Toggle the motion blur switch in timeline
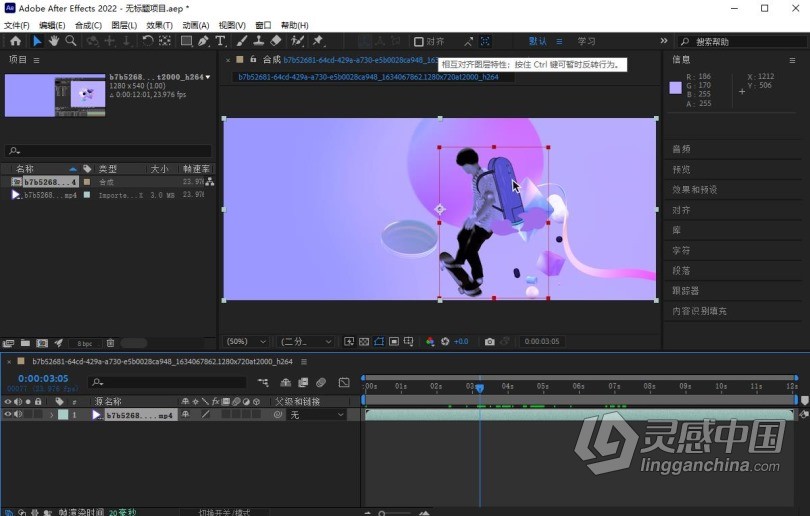Screen dimensions: 810x516 click(x=321, y=383)
